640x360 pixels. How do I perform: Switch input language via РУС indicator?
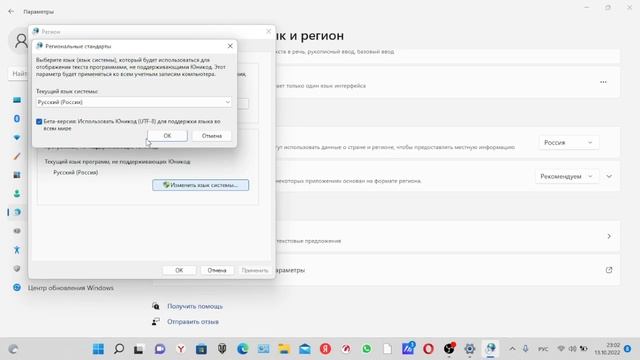(x=543, y=349)
